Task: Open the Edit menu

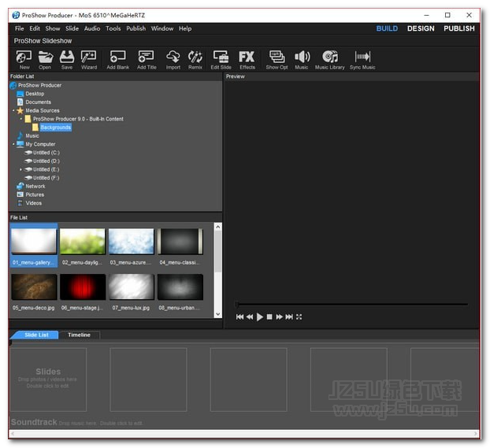Action: click(x=35, y=28)
